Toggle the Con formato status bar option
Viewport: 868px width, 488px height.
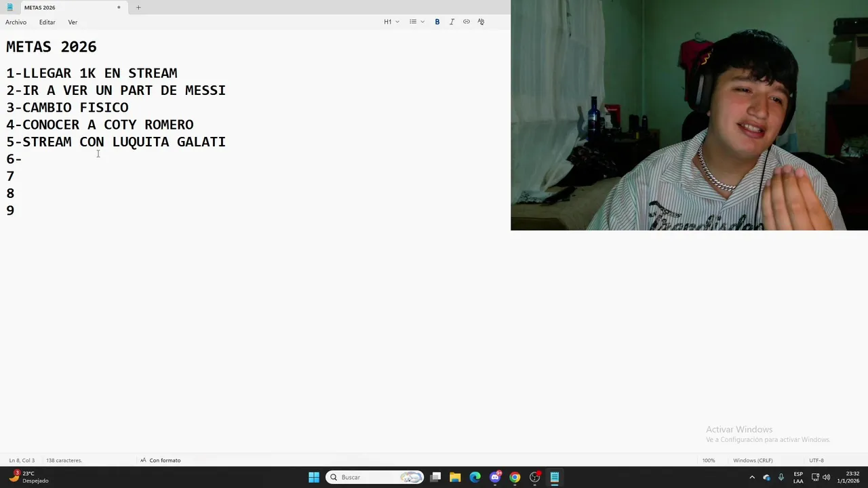click(161, 460)
